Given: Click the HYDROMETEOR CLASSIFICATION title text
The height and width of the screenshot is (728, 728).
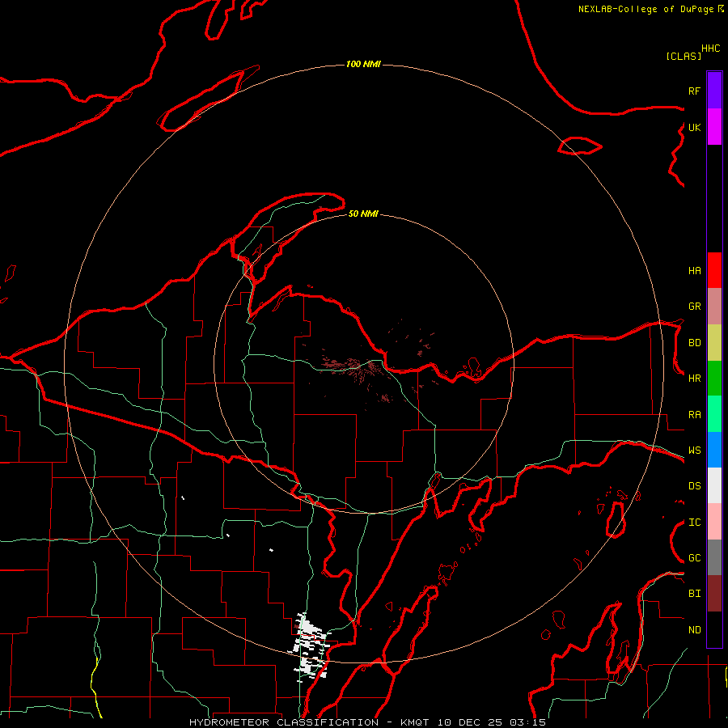Looking at the screenshot, I should coord(284,722).
